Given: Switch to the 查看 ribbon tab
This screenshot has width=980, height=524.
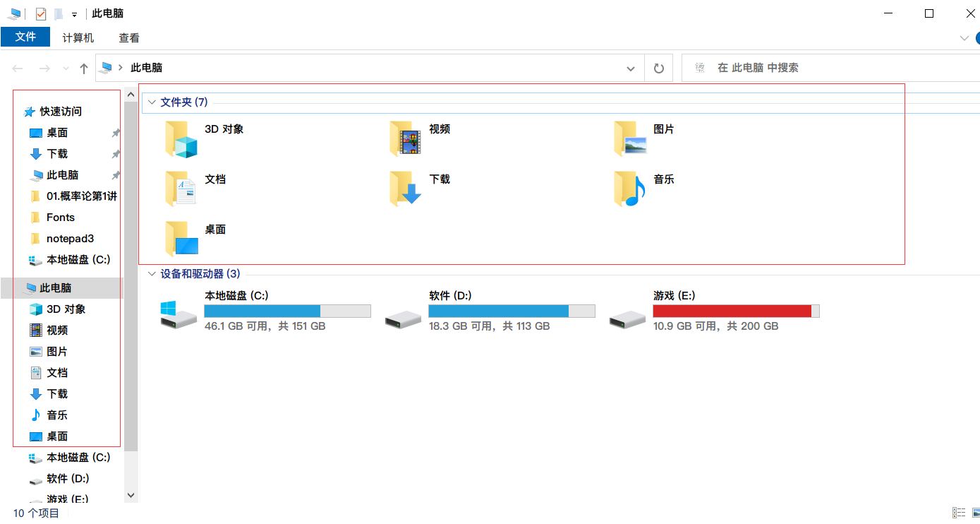Looking at the screenshot, I should point(128,37).
